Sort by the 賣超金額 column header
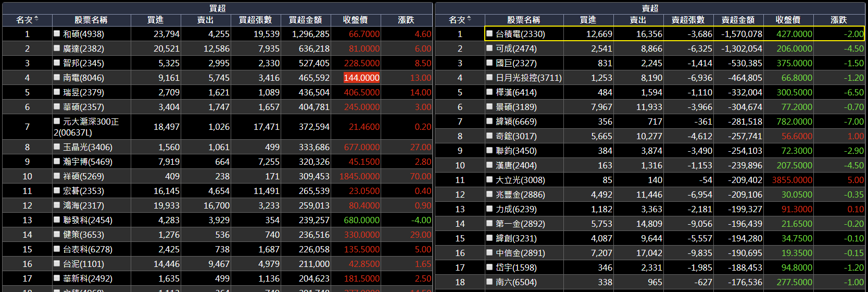The image size is (868, 292). click(x=738, y=20)
